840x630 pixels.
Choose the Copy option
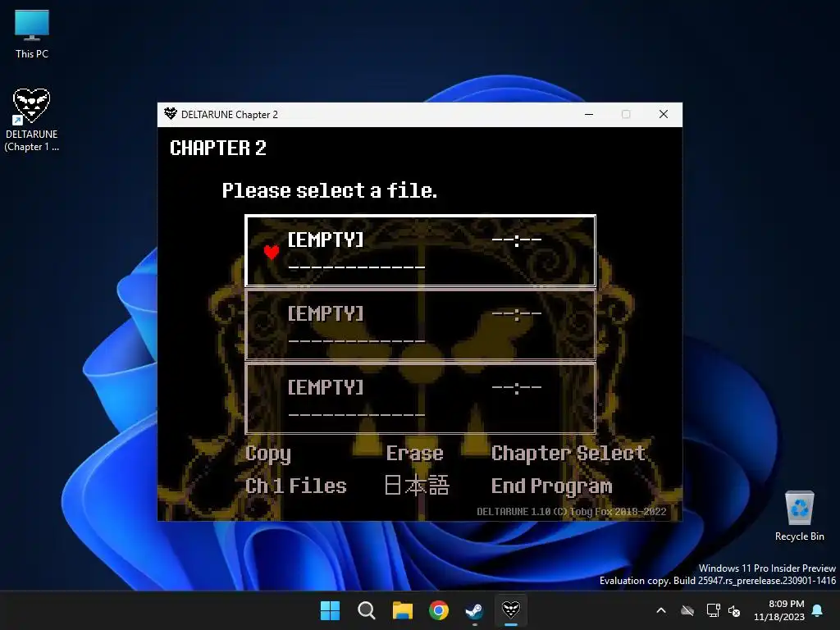[268, 454]
